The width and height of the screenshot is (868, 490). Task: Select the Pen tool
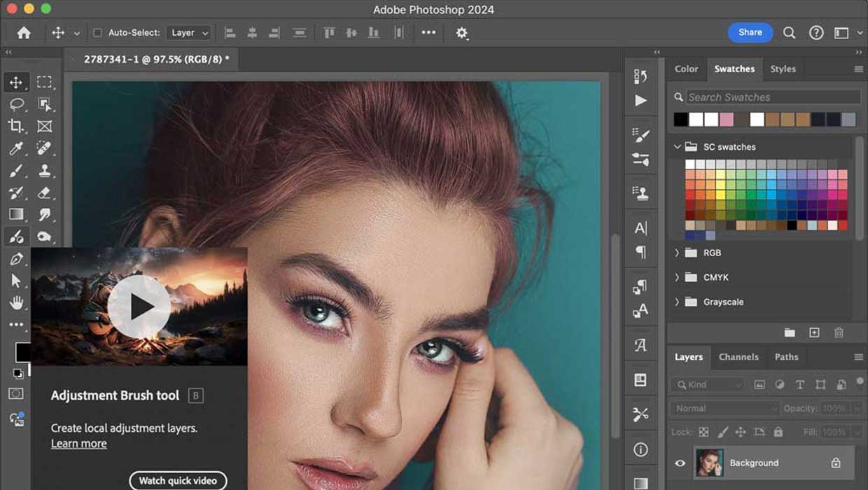point(16,259)
